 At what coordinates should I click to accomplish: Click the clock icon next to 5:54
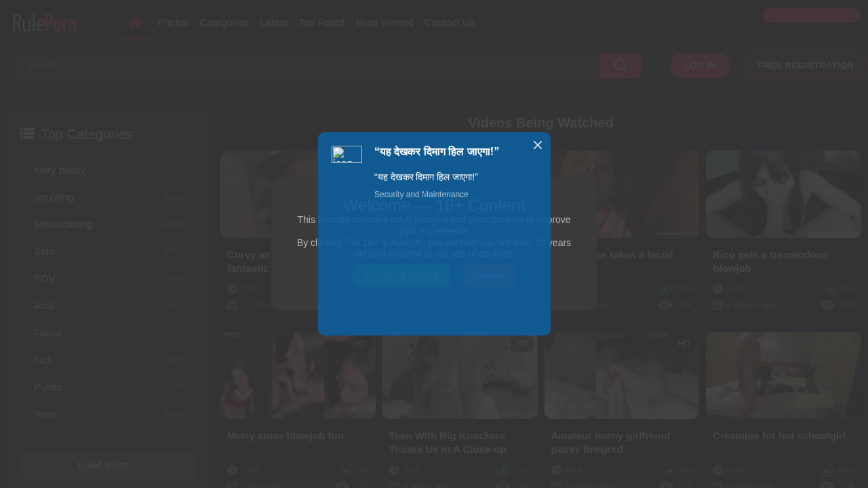[x=557, y=470]
